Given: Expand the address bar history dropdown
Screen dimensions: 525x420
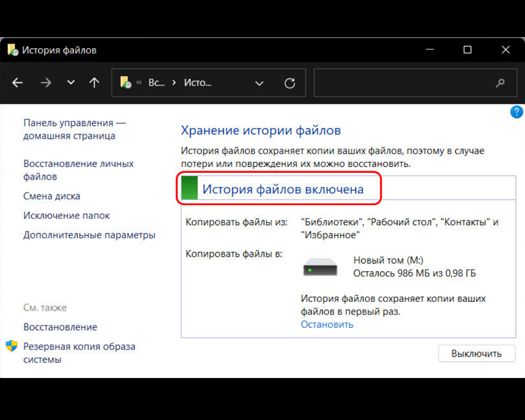Looking at the screenshot, I should (259, 83).
